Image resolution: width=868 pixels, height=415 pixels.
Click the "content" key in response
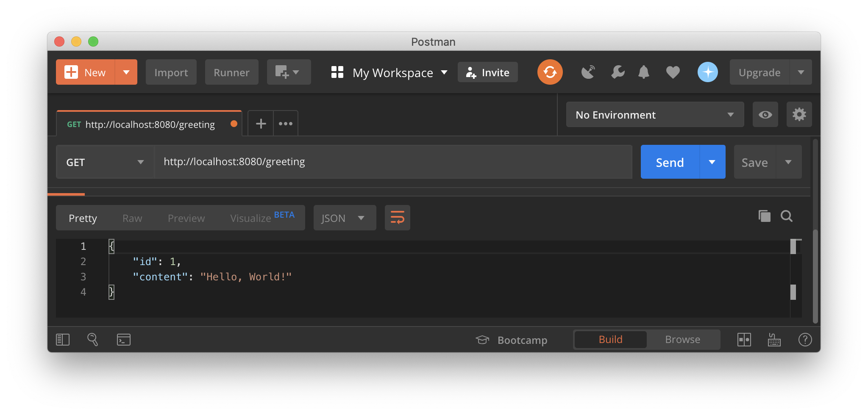160,277
